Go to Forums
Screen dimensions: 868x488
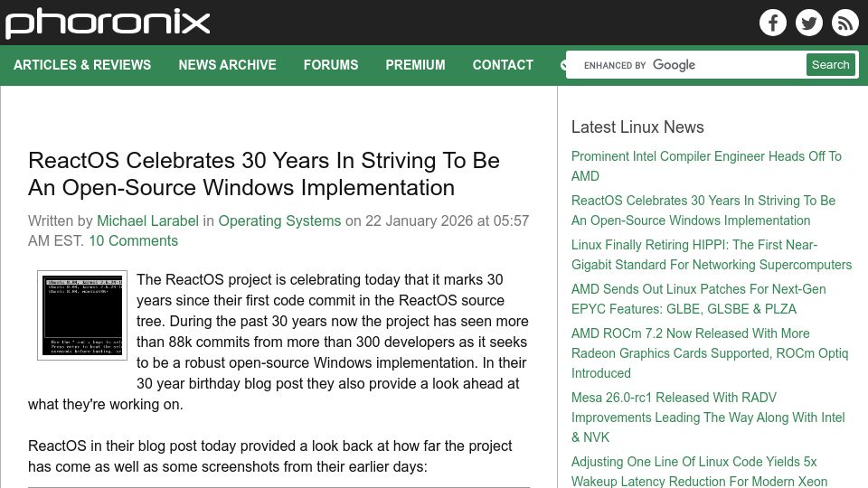pyautogui.click(x=331, y=65)
